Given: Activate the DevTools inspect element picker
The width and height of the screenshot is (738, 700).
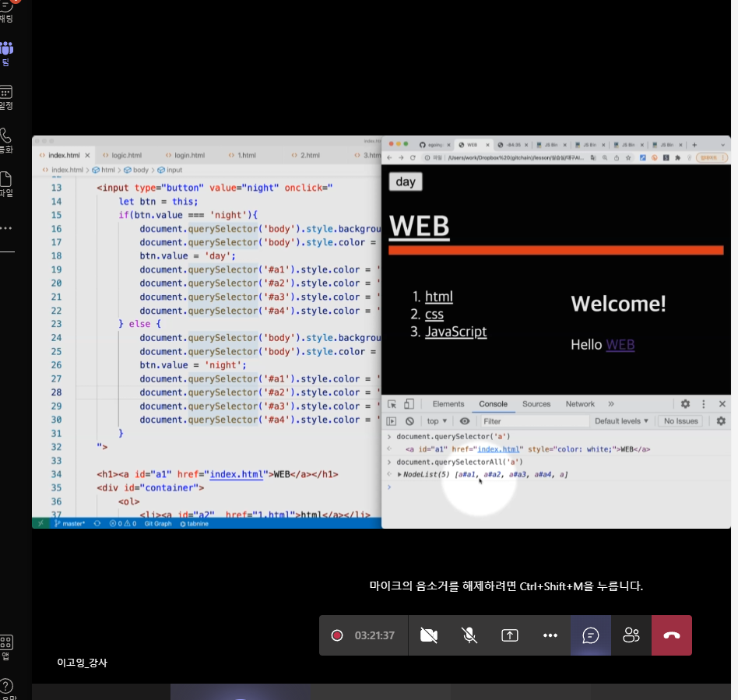Looking at the screenshot, I should pos(392,404).
